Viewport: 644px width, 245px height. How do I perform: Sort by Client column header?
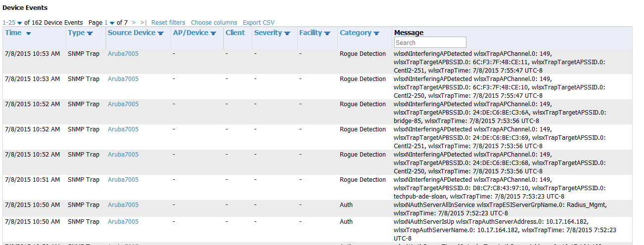[235, 33]
